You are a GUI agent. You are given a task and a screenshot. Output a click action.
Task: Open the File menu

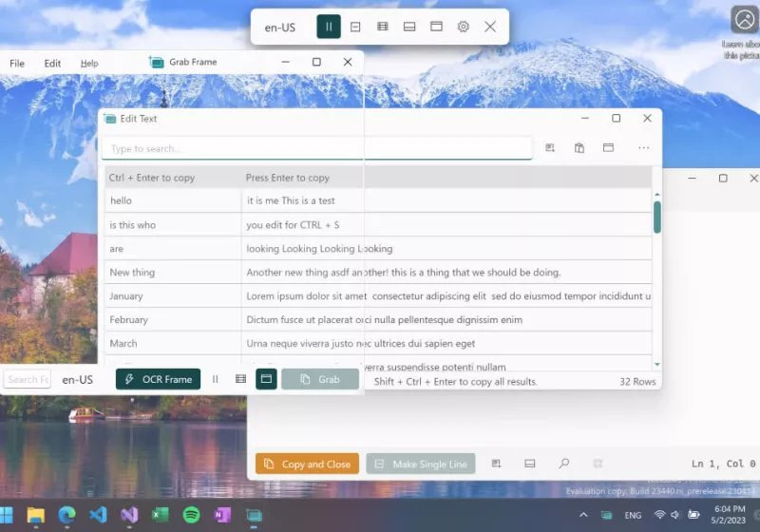tap(17, 63)
